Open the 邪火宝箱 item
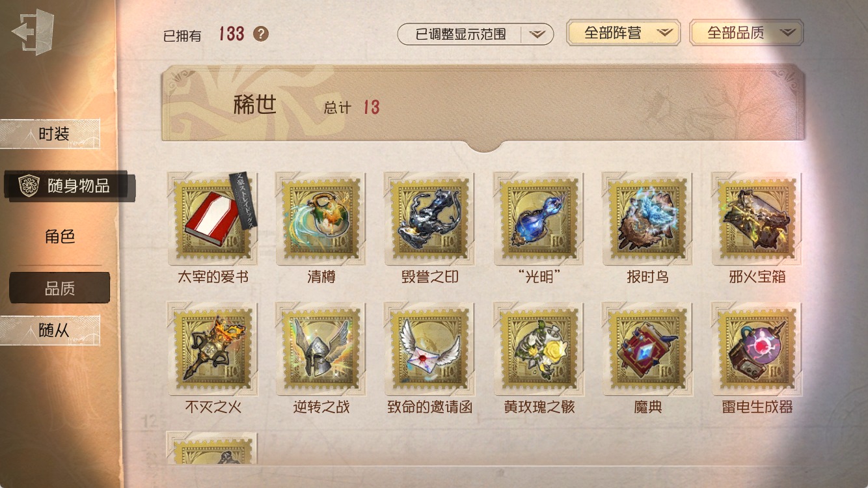Screen dimensions: 868x488 [x=757, y=219]
